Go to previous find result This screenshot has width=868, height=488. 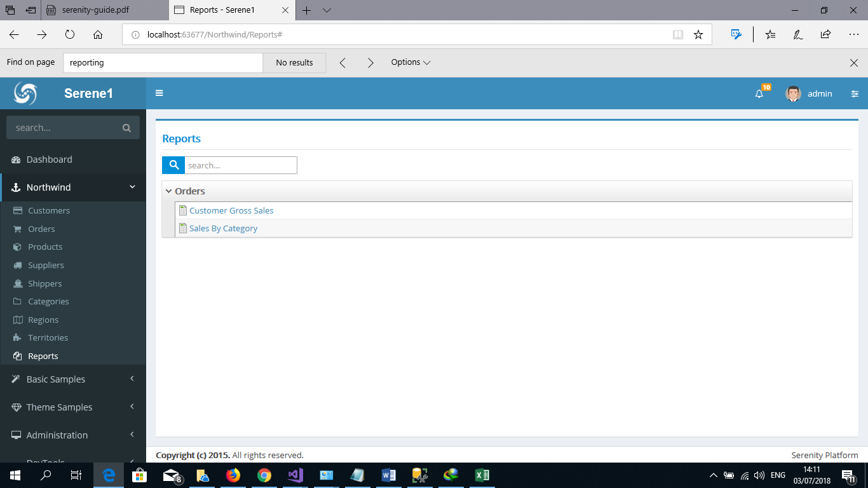[342, 62]
